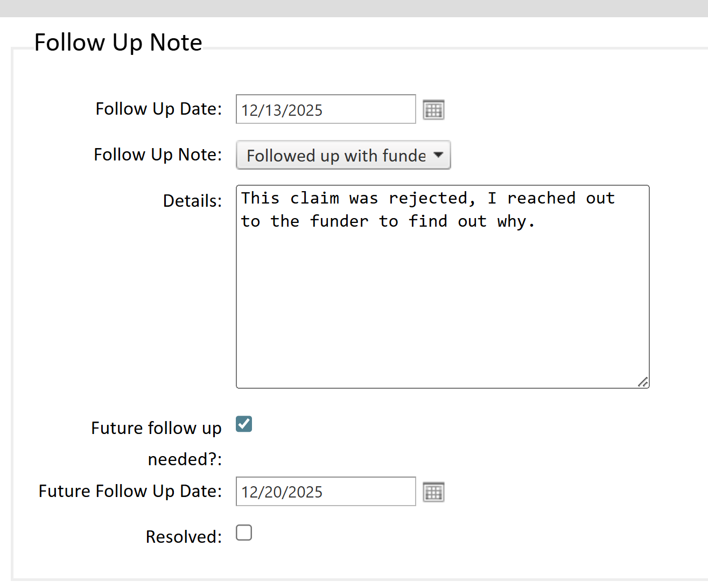This screenshot has height=588, width=708.
Task: Check the Resolved checkbox
Action: (x=244, y=533)
